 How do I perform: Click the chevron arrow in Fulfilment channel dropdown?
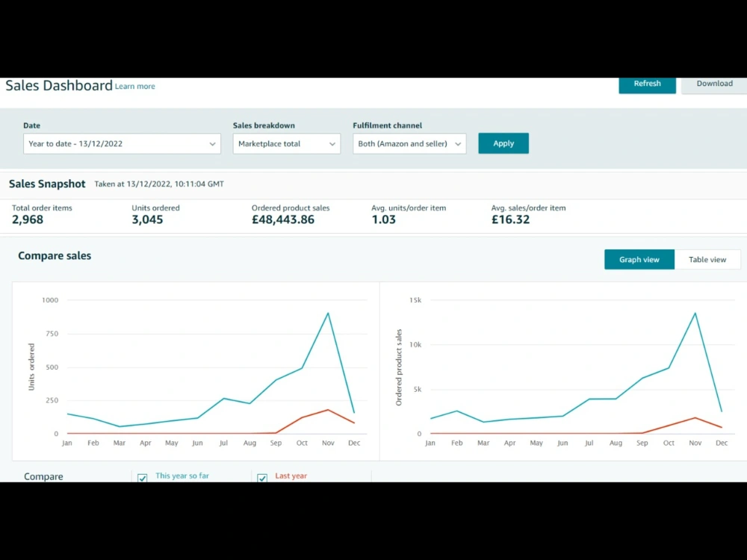point(458,144)
